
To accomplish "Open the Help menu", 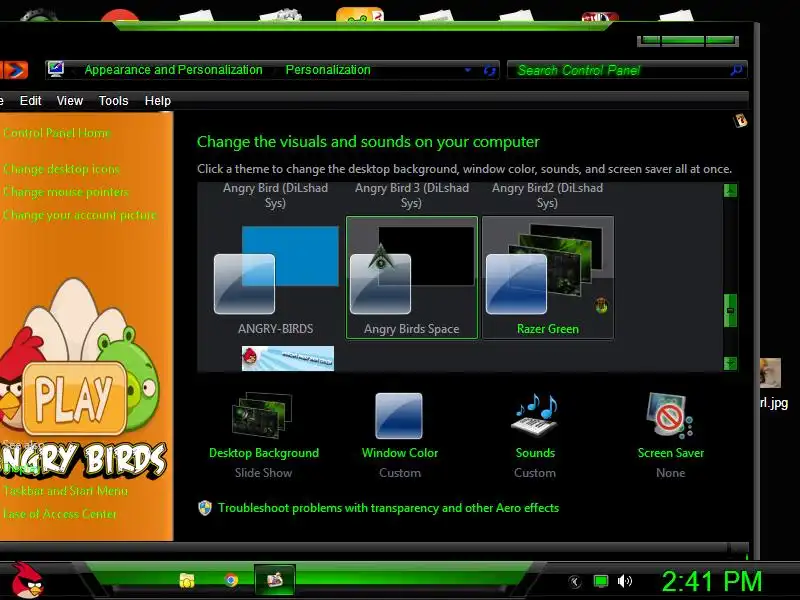I will pyautogui.click(x=158, y=101).
